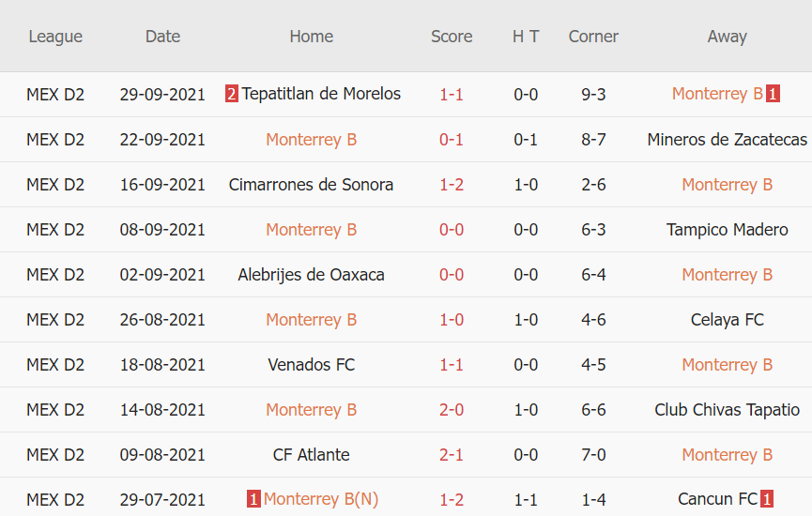Click the Date column header
This screenshot has height=516, width=812.
click(162, 37)
